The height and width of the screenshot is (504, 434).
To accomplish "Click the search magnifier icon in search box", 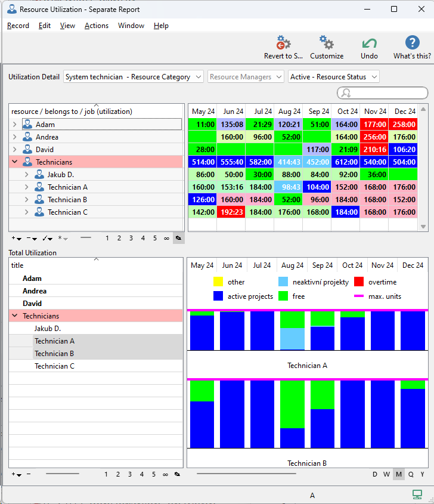I will pyautogui.click(x=345, y=93).
